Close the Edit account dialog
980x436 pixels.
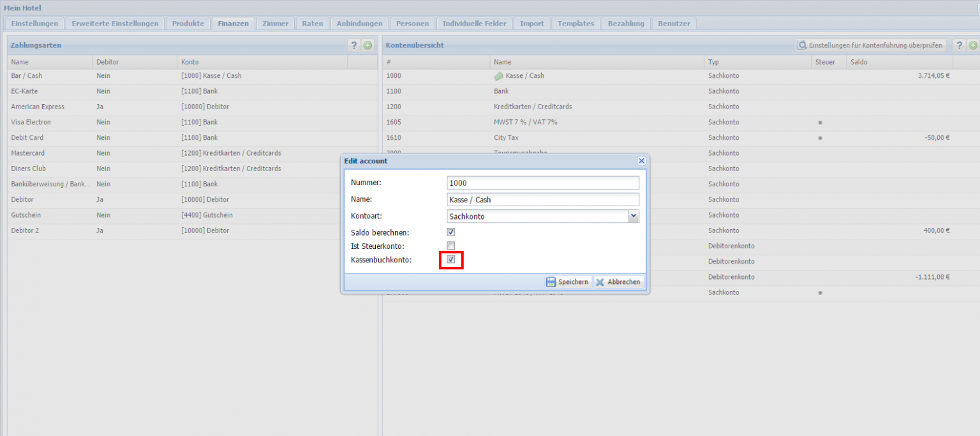641,161
